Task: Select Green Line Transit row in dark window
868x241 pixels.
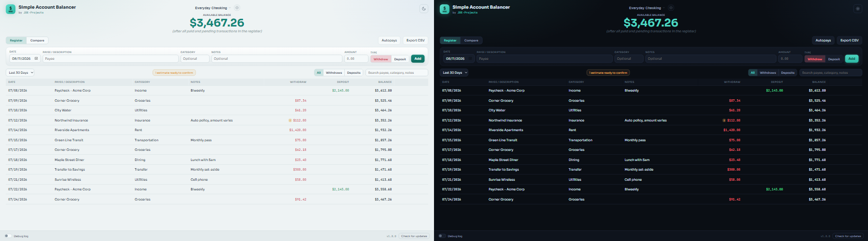Action: click(651, 140)
